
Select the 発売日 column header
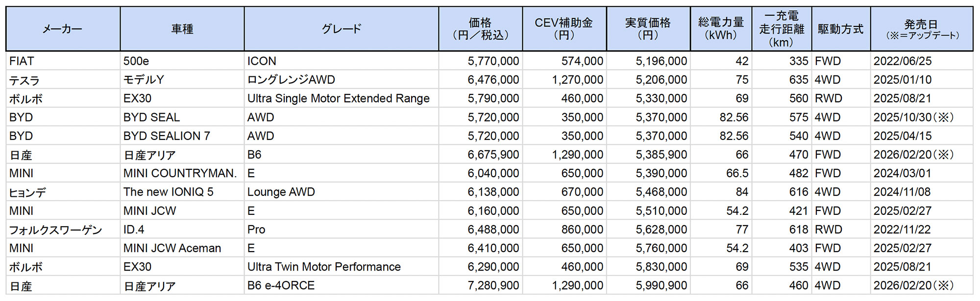921,29
